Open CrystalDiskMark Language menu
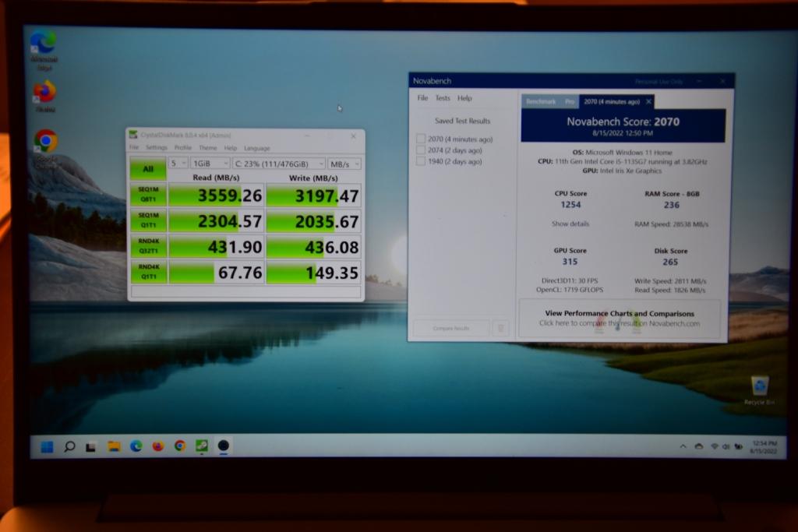Screen dimensions: 798x532 pyautogui.click(x=257, y=149)
